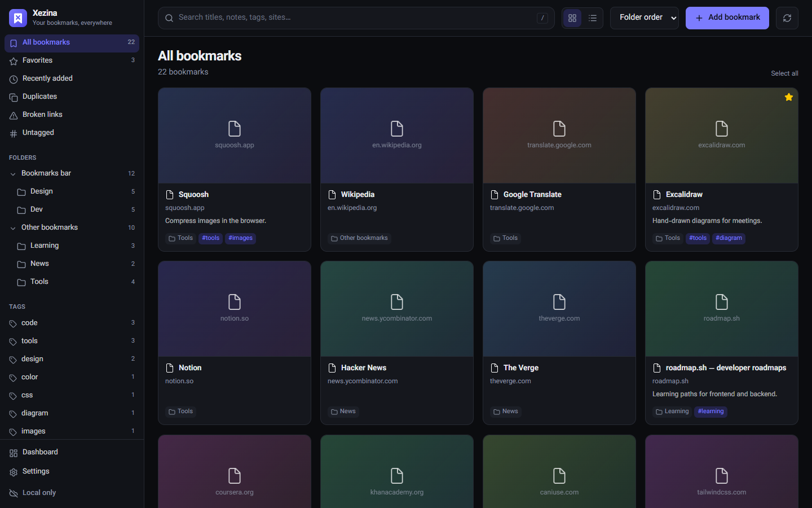Open the Hacker News thumbnail
Image resolution: width=812 pixels, height=508 pixels.
pyautogui.click(x=397, y=309)
